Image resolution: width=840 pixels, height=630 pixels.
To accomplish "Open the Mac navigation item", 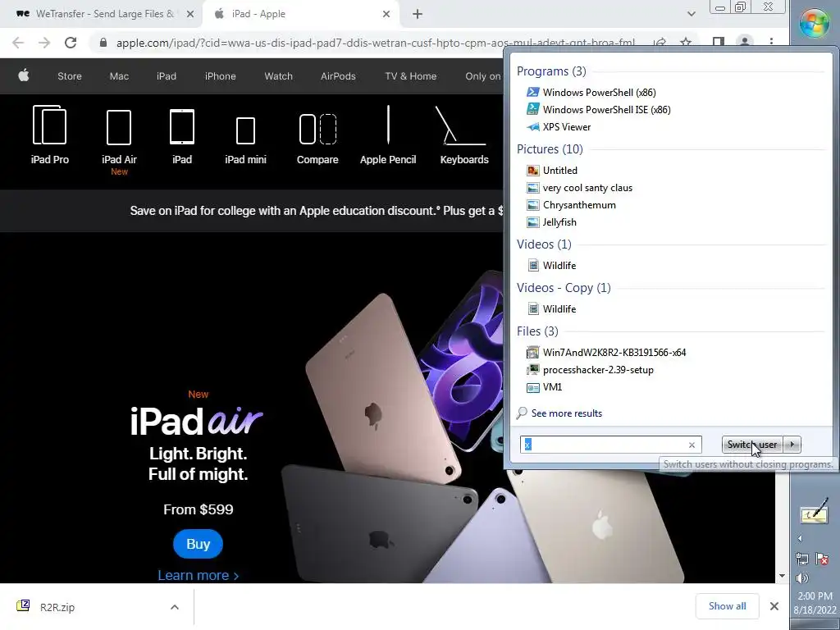I will [119, 76].
